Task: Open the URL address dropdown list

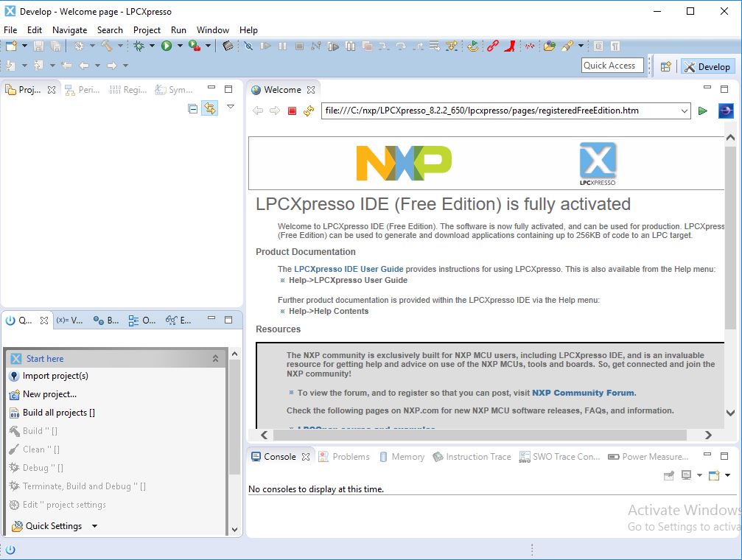Action: click(683, 111)
